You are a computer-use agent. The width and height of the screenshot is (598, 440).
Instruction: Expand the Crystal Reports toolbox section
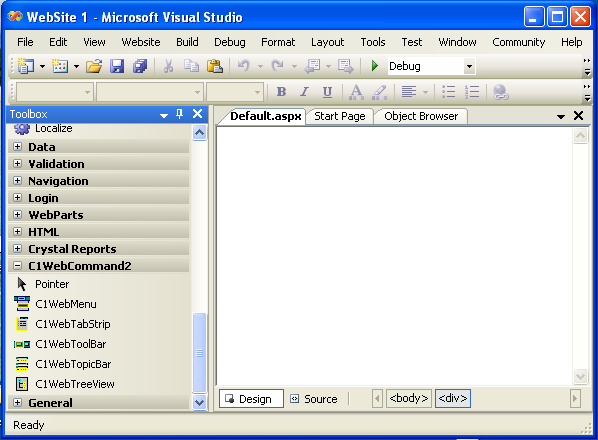17,249
